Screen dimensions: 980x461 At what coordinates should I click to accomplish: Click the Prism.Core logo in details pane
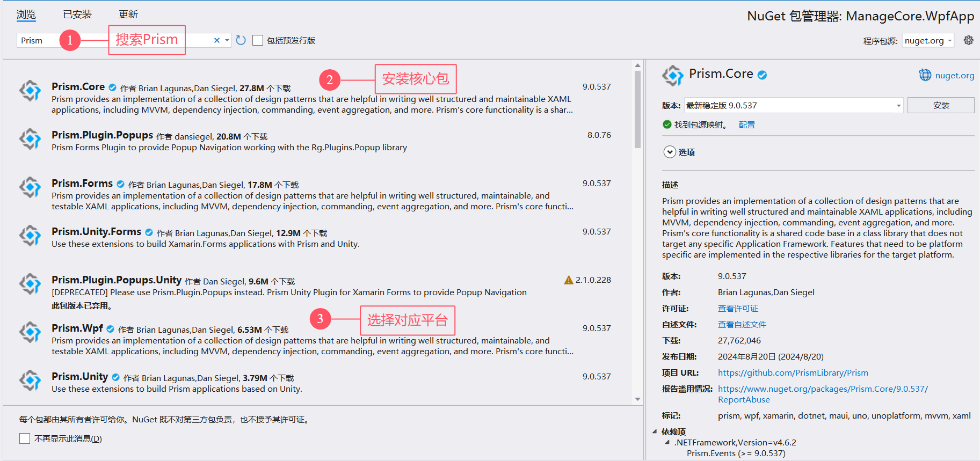click(673, 76)
